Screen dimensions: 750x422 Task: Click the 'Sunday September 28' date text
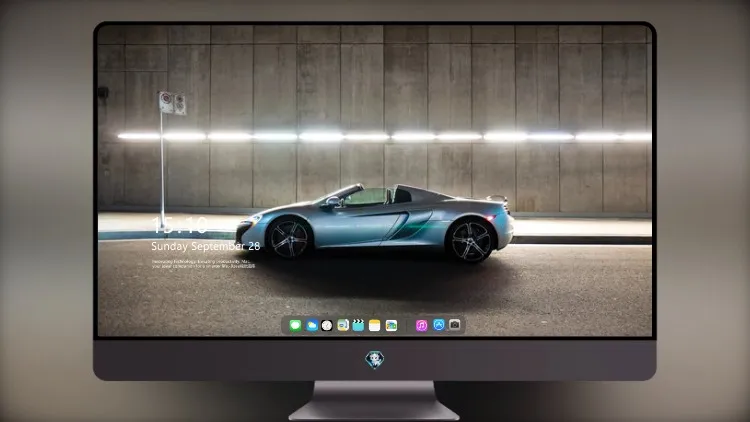coord(206,246)
